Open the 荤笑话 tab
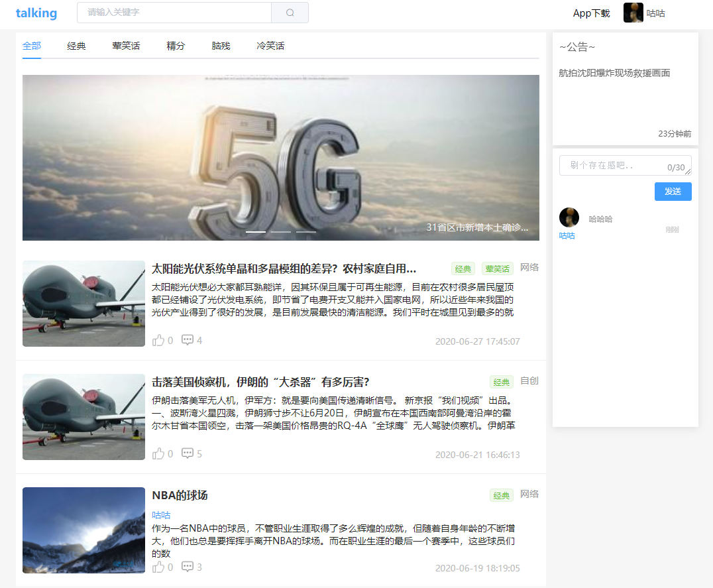Screen dimensions: 713x588 pyautogui.click(x=126, y=46)
